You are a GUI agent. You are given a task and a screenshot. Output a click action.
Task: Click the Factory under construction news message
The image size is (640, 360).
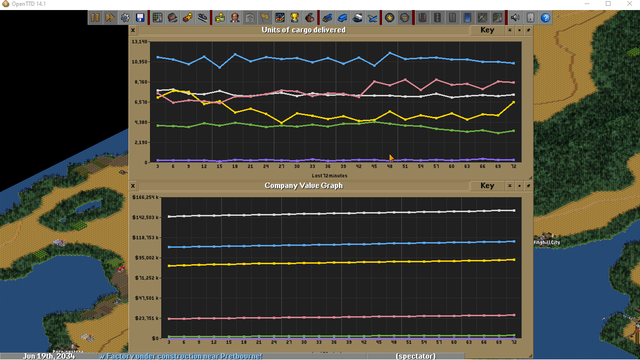point(180,356)
